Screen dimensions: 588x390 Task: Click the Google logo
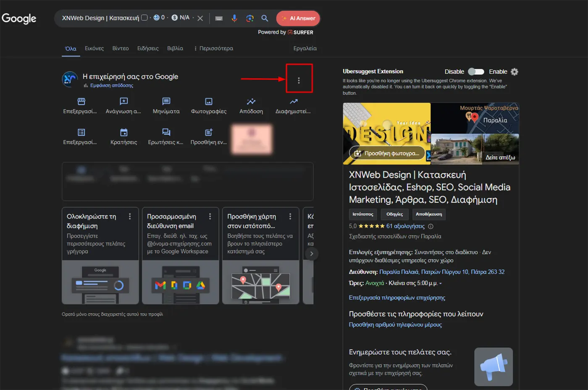pos(19,18)
